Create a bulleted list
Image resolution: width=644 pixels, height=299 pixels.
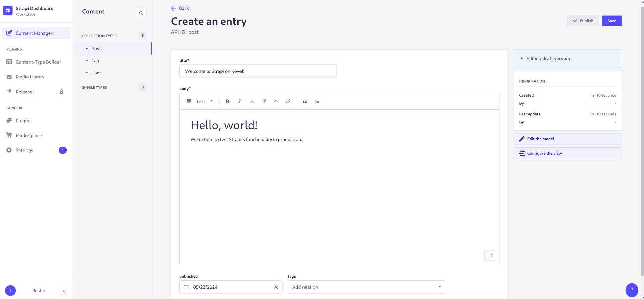point(305,101)
